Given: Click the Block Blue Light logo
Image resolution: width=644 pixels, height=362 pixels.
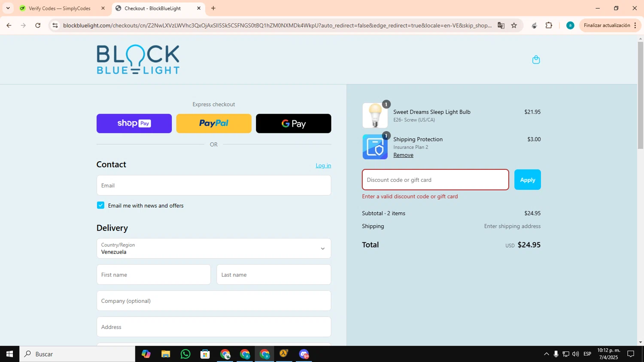Looking at the screenshot, I should (138, 60).
